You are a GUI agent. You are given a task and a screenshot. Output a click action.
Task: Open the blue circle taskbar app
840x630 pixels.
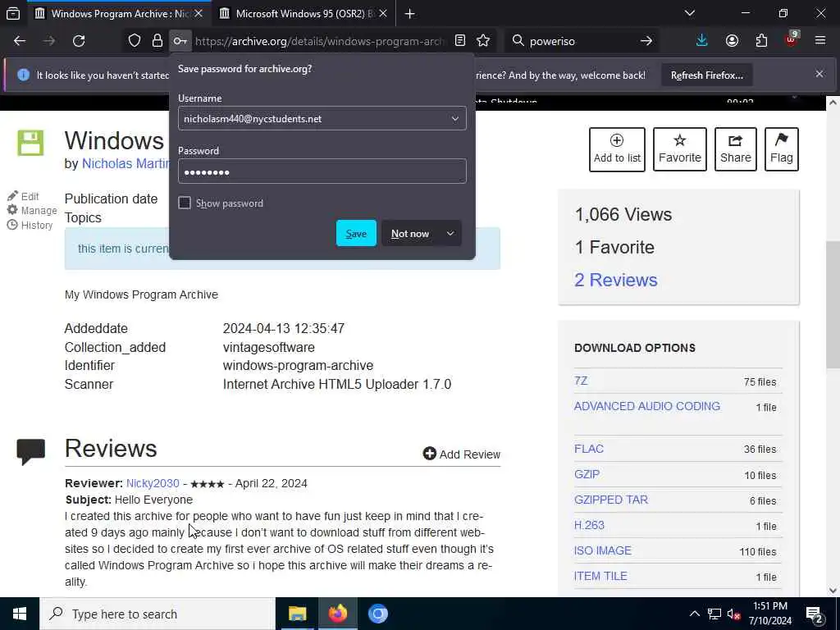377,614
